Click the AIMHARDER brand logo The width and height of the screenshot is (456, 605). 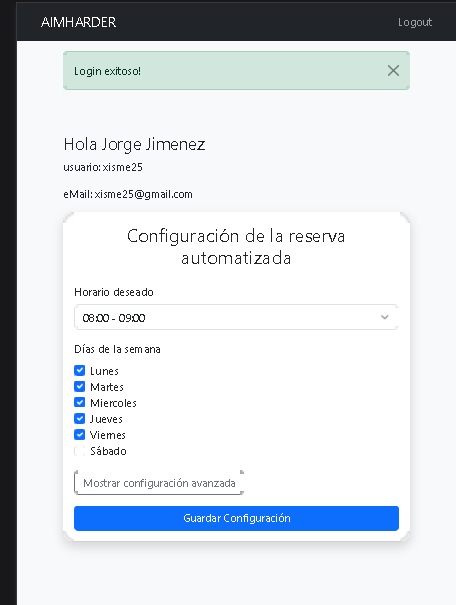click(x=78, y=22)
